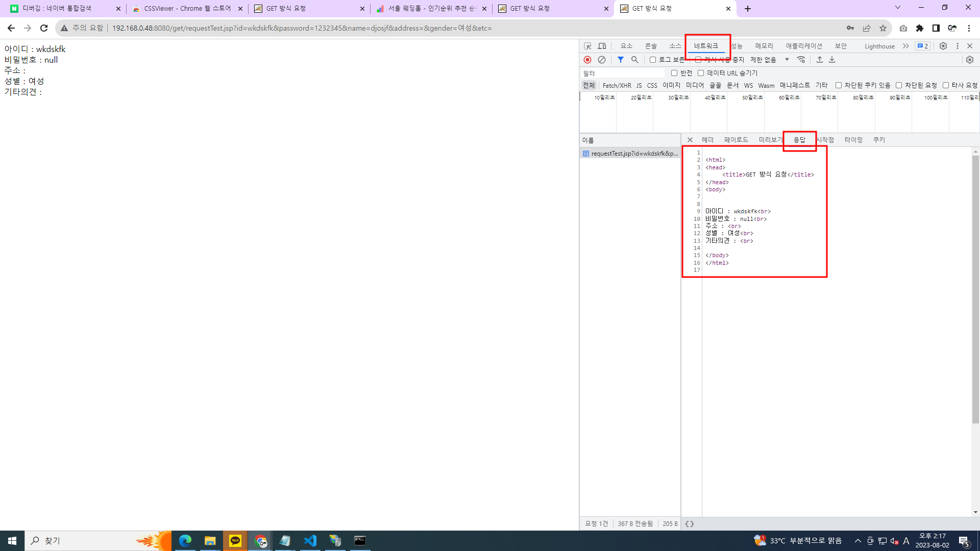Screen dimensions: 980x551
Task: Click the import HAR upload icon
Action: tap(819, 60)
